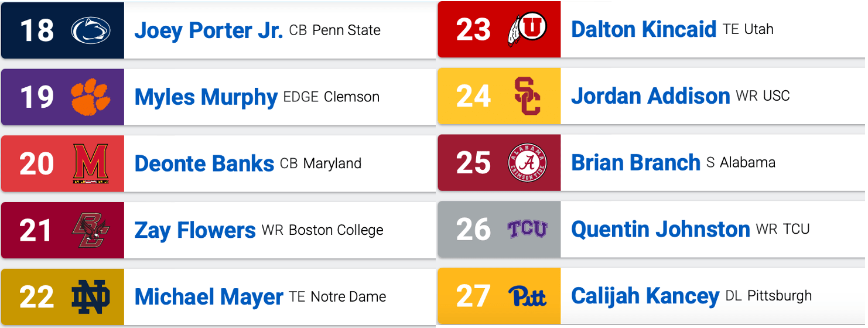Image resolution: width=868 pixels, height=328 pixels.
Task: Click Michael Mayer name link
Action: (x=209, y=297)
